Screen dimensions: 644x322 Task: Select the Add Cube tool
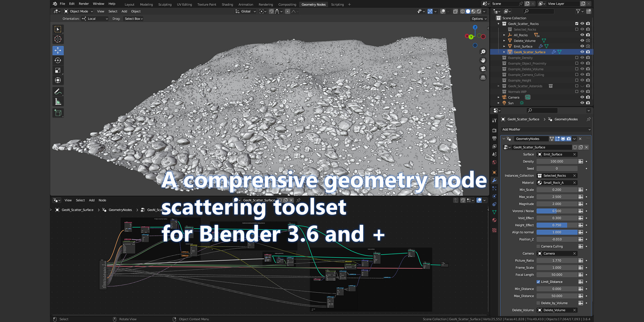[x=58, y=113]
